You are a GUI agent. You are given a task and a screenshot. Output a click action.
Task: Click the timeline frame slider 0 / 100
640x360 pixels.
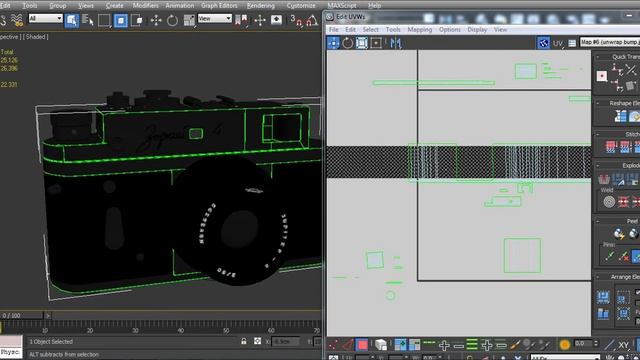click(x=22, y=316)
